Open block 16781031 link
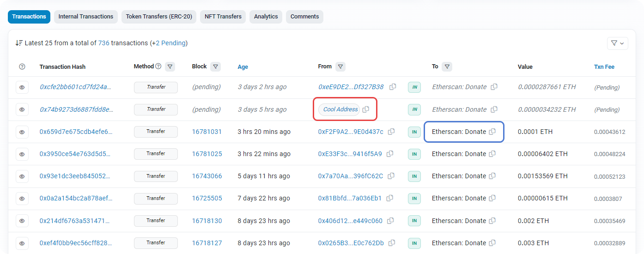Viewport: 644px width, 254px height. pyautogui.click(x=207, y=132)
